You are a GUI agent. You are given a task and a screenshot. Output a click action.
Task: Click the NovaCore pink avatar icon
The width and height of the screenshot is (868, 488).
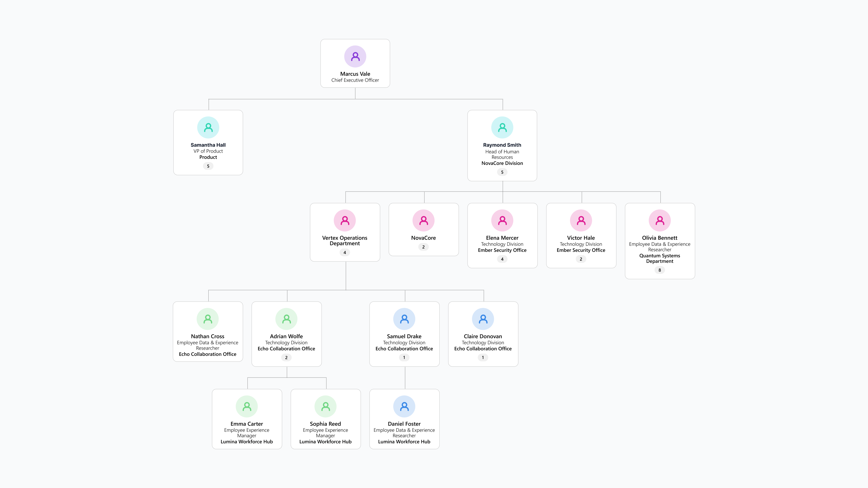pos(424,221)
